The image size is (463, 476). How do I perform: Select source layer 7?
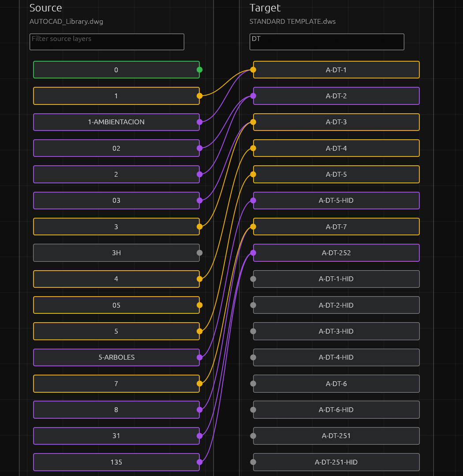[116, 384]
